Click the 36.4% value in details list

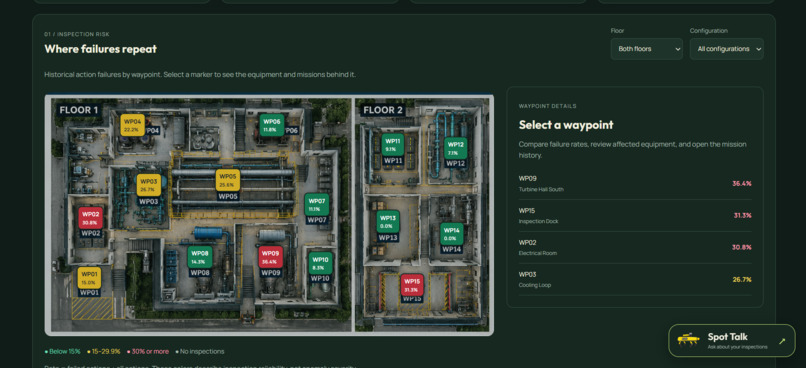click(x=742, y=183)
